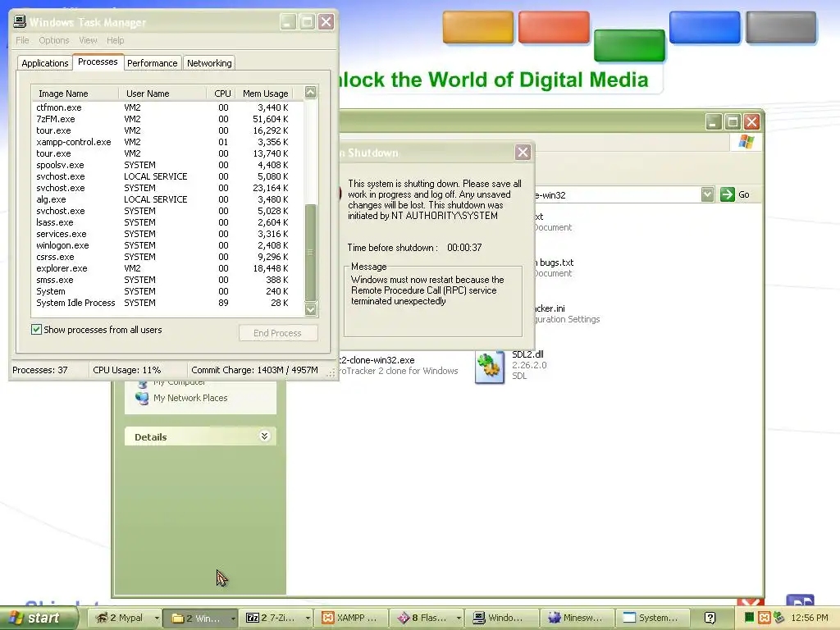Select spoolsv.exe process row
The image size is (840, 630).
click(x=162, y=165)
